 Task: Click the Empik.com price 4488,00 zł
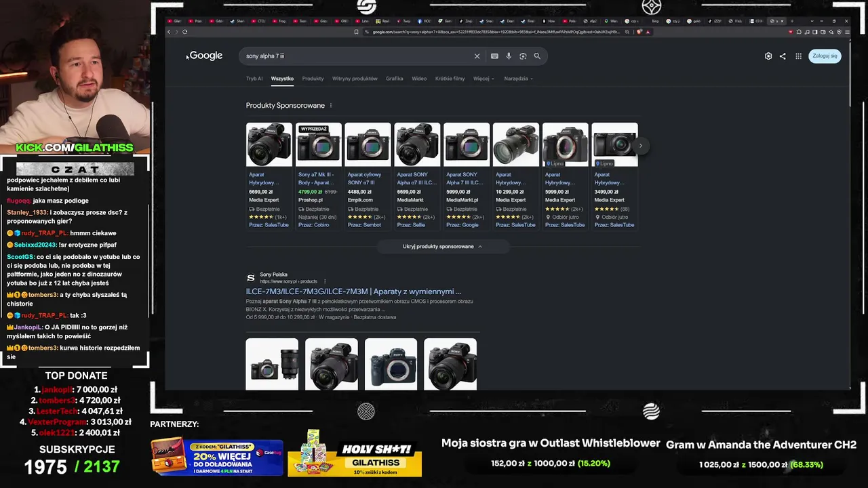[x=360, y=192]
